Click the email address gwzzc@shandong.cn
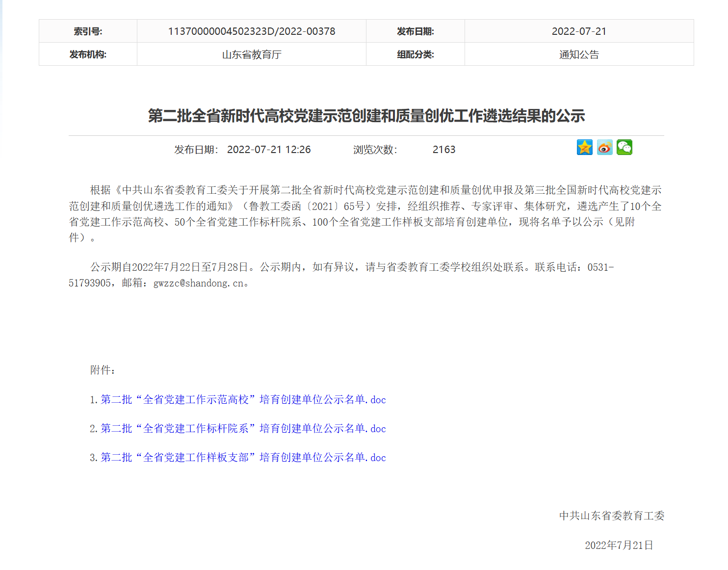This screenshot has width=728, height=570. tap(198, 284)
